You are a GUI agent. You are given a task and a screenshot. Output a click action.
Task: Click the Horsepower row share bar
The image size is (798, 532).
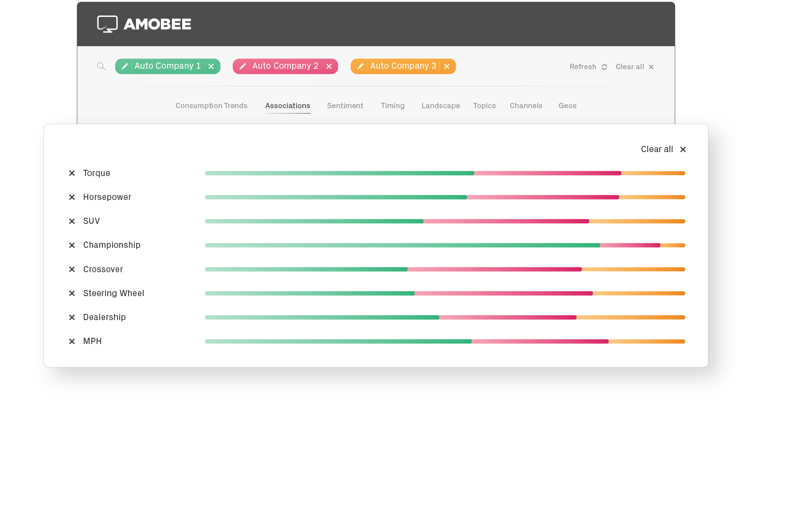coord(445,197)
